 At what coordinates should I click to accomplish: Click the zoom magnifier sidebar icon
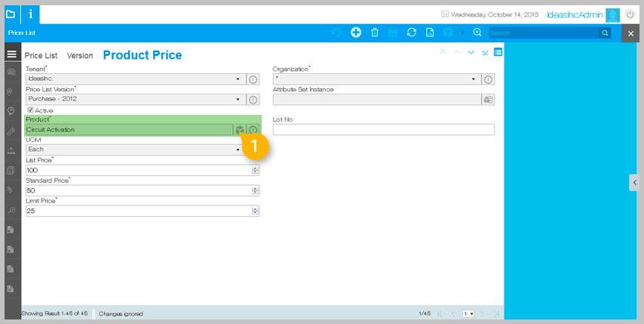click(11, 210)
